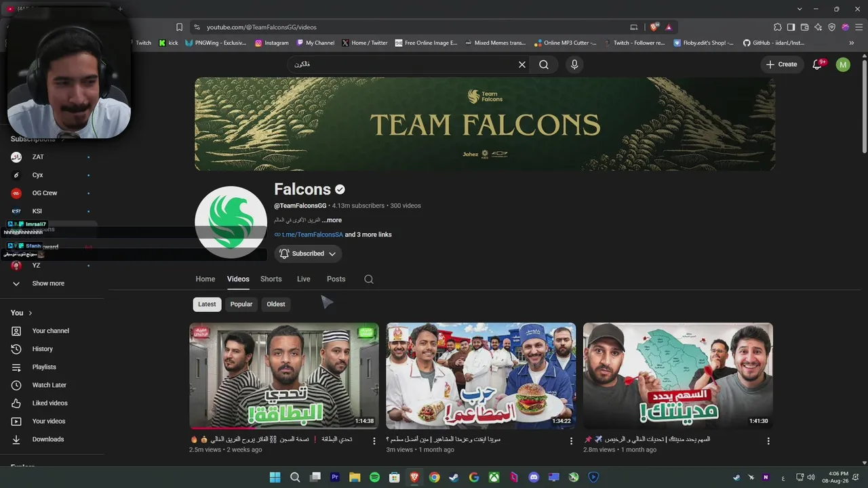The width and height of the screenshot is (868, 488).
Task: Click the Brave Shields icon in address bar
Action: (x=654, y=27)
